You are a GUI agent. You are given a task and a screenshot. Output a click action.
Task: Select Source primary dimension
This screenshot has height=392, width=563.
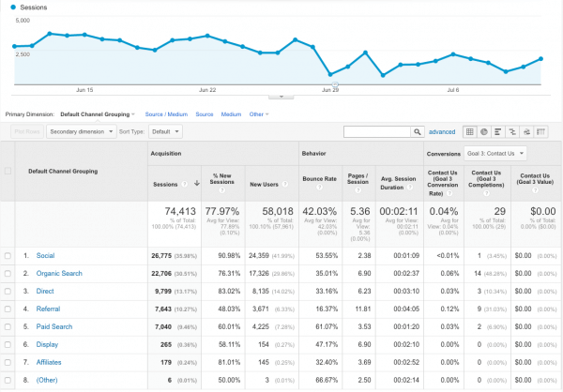(205, 114)
